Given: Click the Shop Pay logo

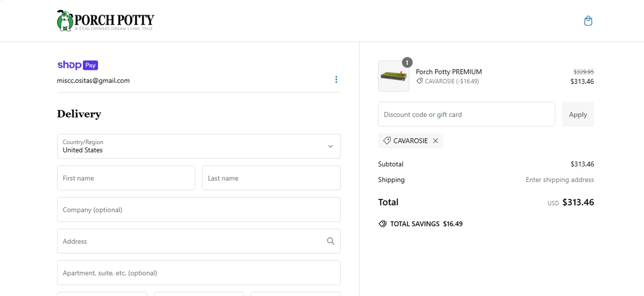Looking at the screenshot, I should [x=78, y=65].
